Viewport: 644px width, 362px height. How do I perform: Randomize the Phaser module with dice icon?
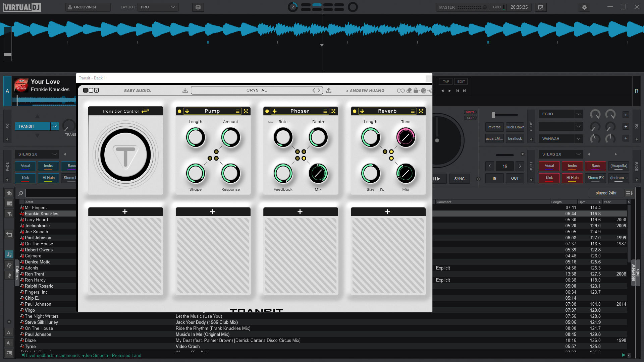point(333,111)
